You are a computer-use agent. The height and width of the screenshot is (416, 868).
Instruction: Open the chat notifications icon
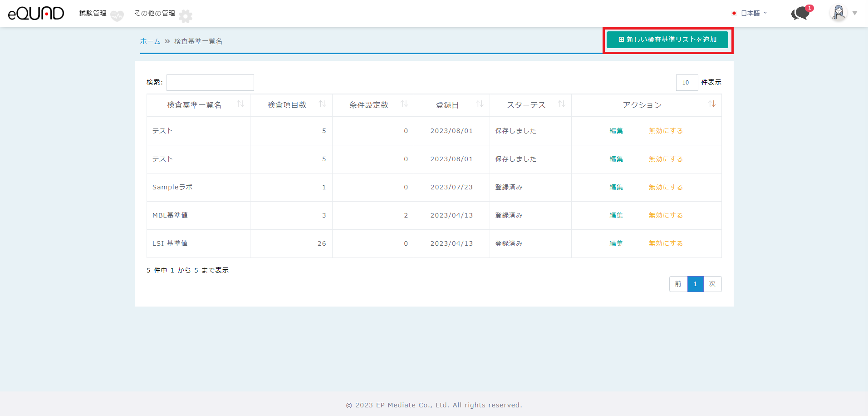pos(801,13)
